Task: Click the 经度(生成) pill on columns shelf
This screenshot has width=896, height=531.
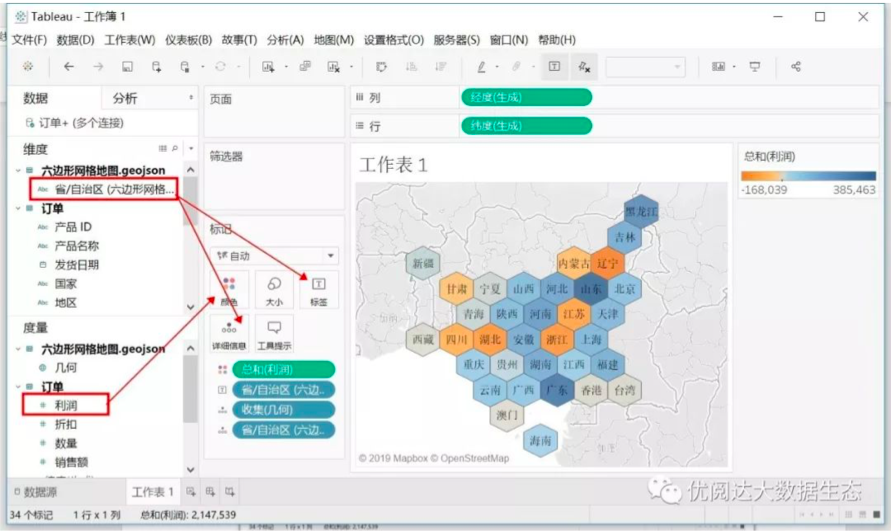Action: [526, 97]
